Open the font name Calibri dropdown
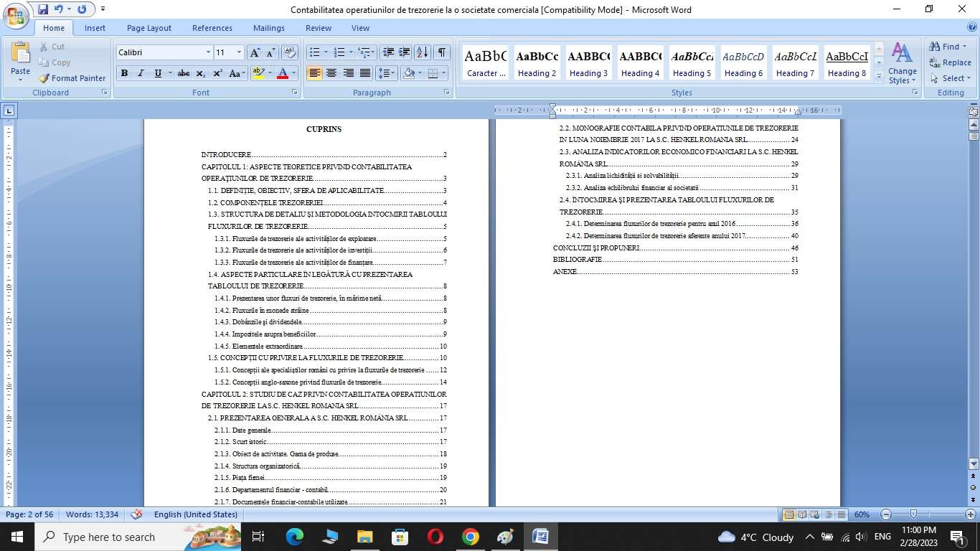This screenshot has height=551, width=980. point(208,52)
